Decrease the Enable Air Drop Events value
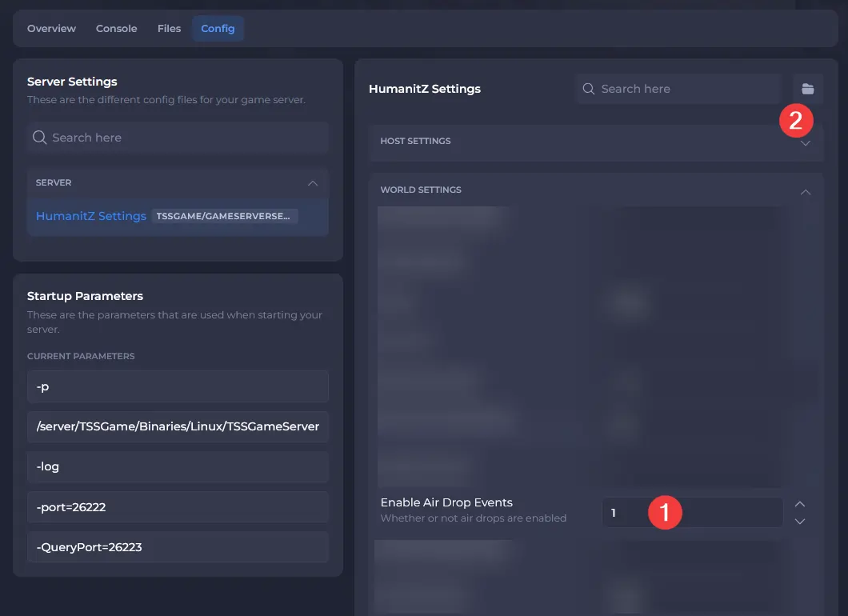Screen dimensions: 848x616 point(800,522)
